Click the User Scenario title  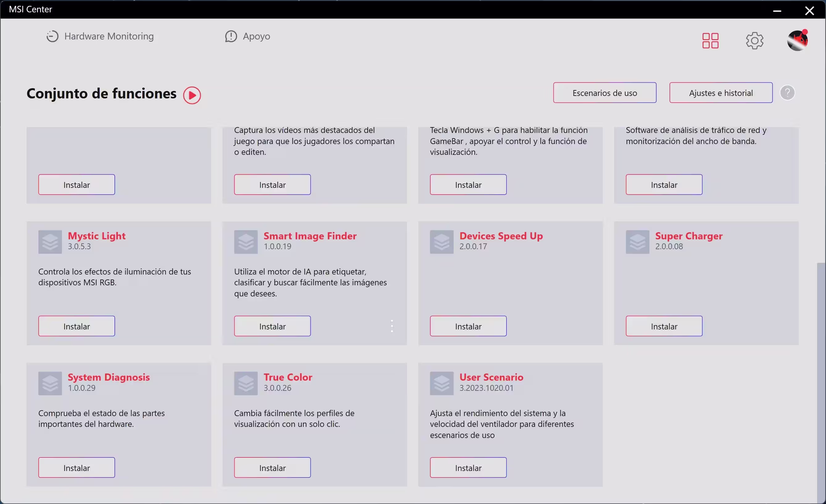[x=491, y=378]
